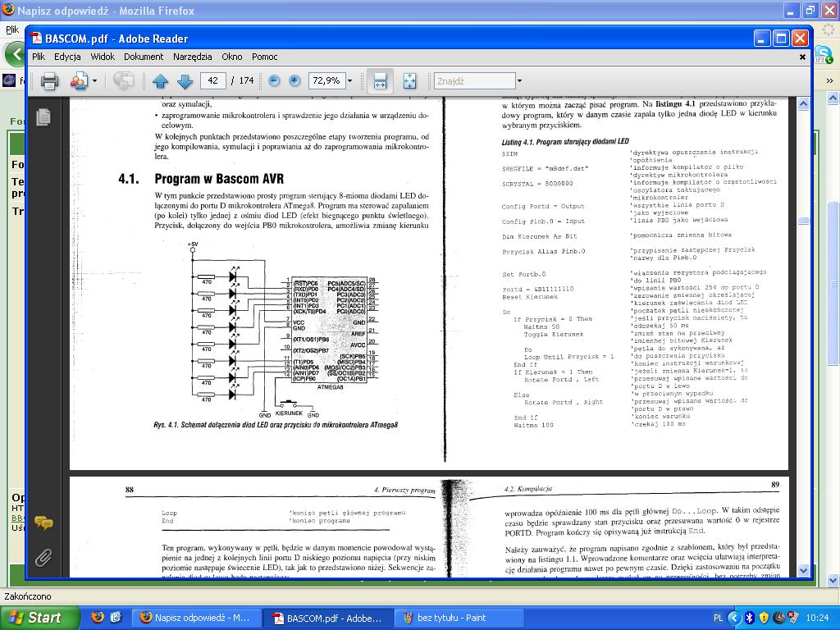Click the Start button on taskbar
The image size is (840, 630).
pos(39,618)
